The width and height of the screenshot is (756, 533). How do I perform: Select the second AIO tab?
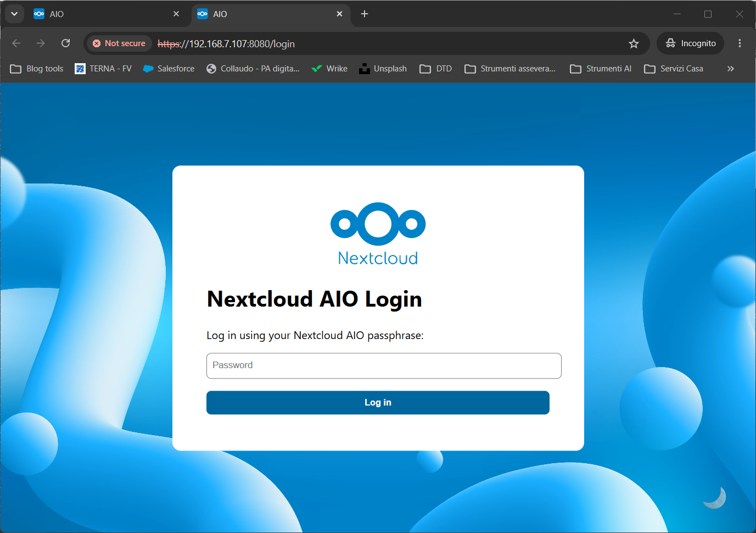click(x=271, y=14)
